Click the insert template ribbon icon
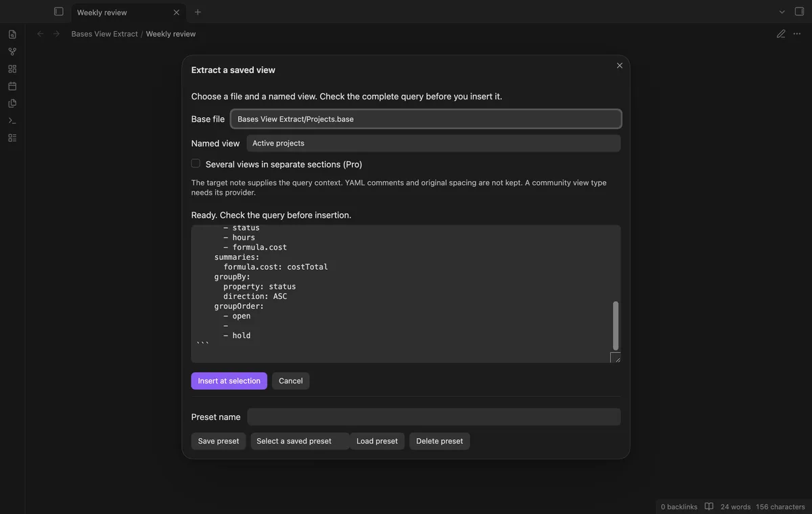The image size is (812, 514). [x=12, y=103]
